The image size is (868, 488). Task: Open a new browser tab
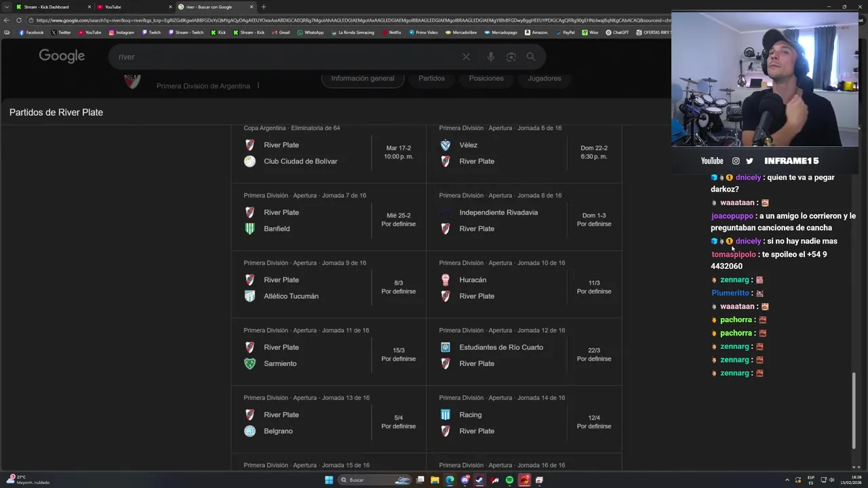[x=263, y=7]
